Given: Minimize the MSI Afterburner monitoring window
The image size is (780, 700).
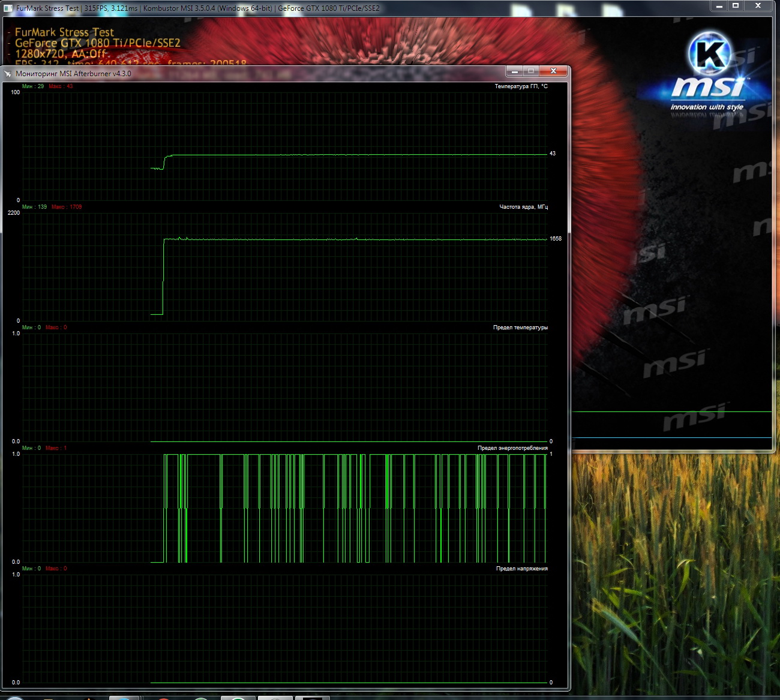Looking at the screenshot, I should [515, 71].
